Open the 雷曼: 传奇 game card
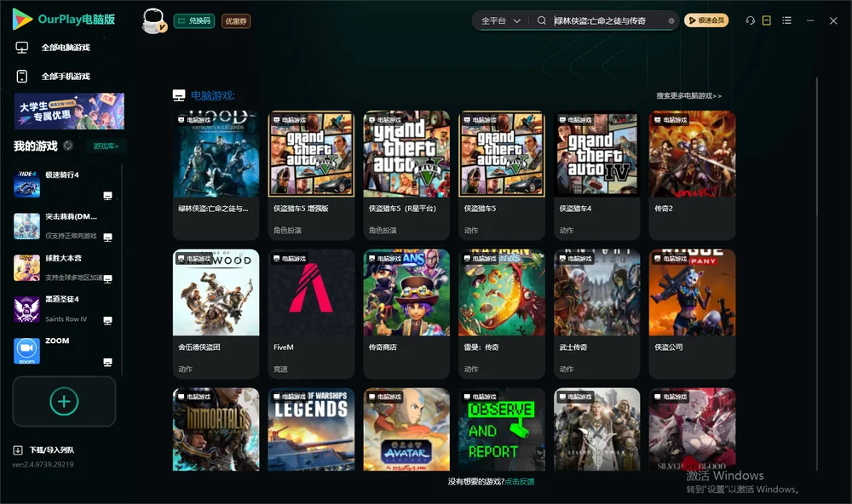 tap(502, 313)
